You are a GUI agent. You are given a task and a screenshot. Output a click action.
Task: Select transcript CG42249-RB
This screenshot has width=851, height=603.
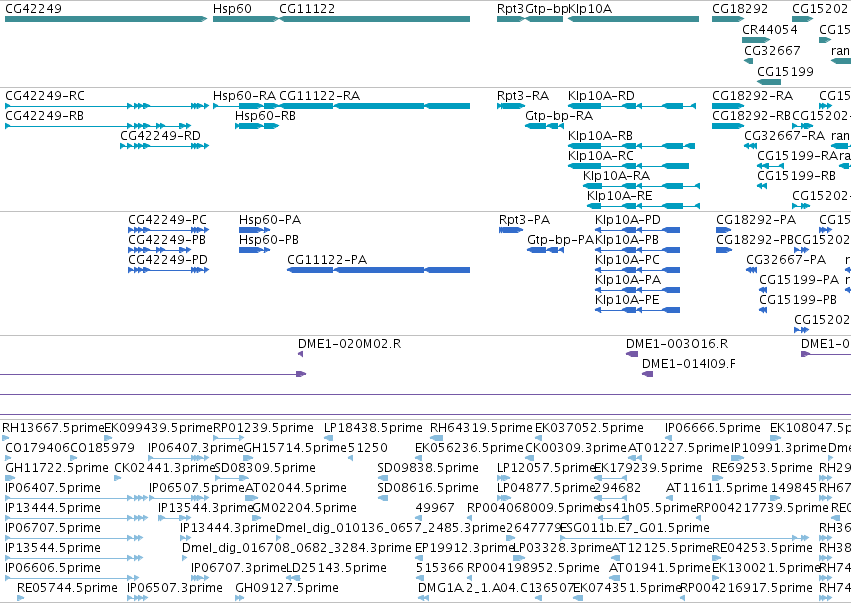coord(98,126)
